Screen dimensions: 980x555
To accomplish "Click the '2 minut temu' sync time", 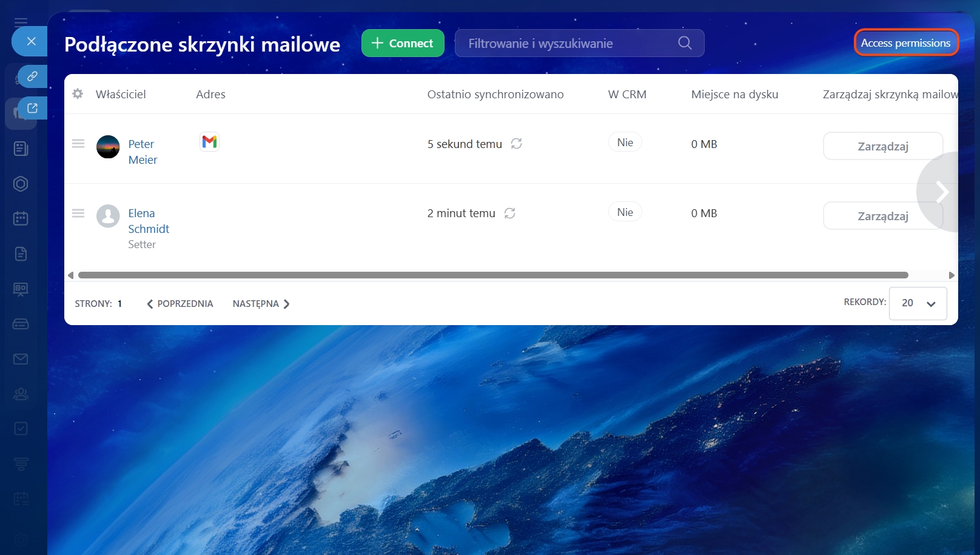I will click(461, 214).
